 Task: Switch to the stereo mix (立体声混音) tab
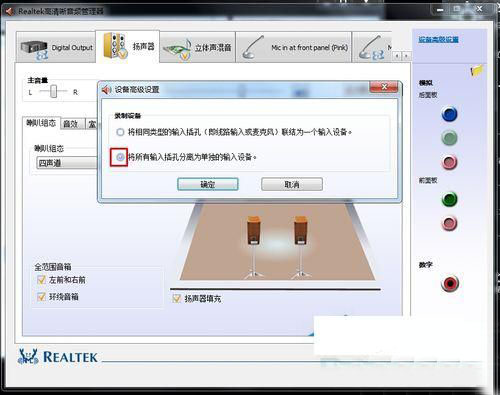(x=197, y=47)
